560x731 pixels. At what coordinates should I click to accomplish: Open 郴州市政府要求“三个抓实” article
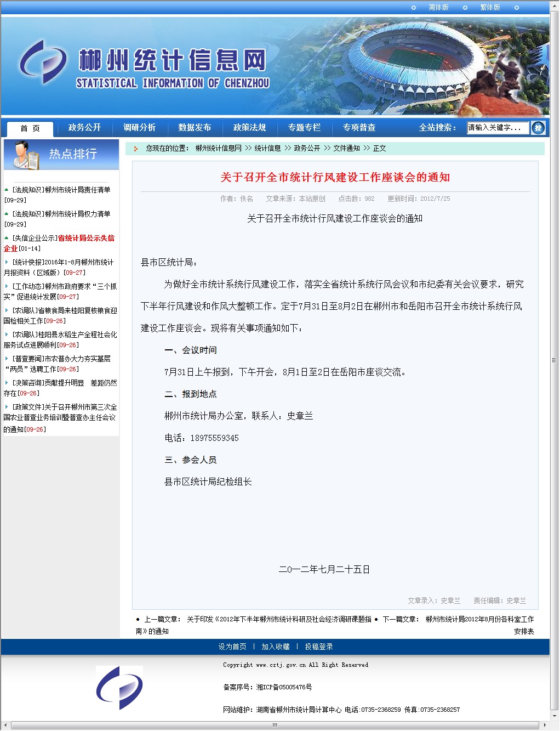point(60,291)
